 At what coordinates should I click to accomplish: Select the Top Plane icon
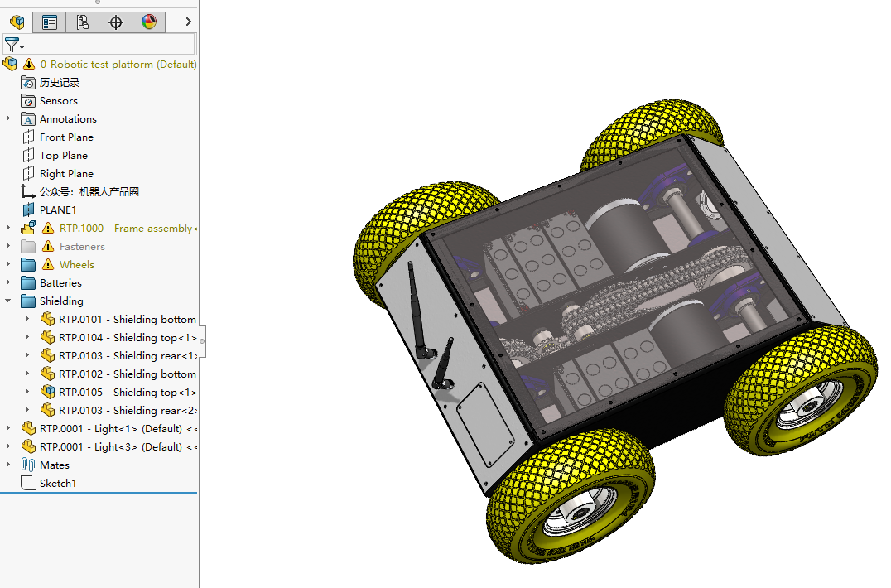[x=28, y=156]
